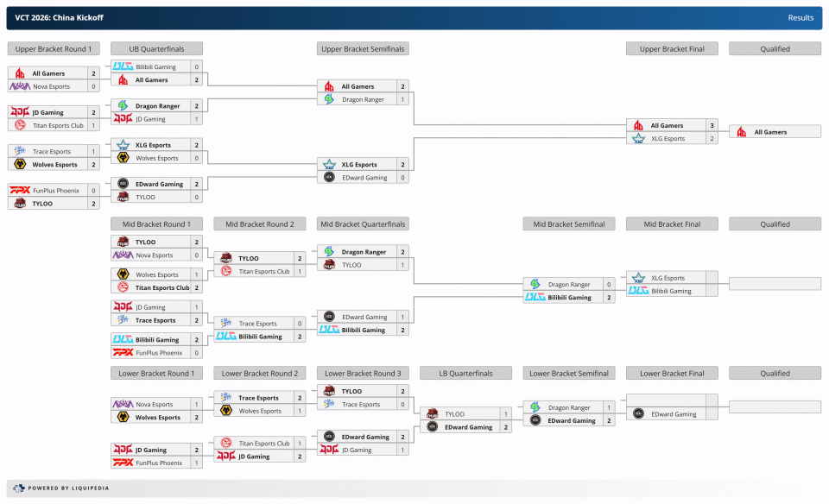The width and height of the screenshot is (829, 504).
Task: Open the Results link in the header
Action: point(801,17)
